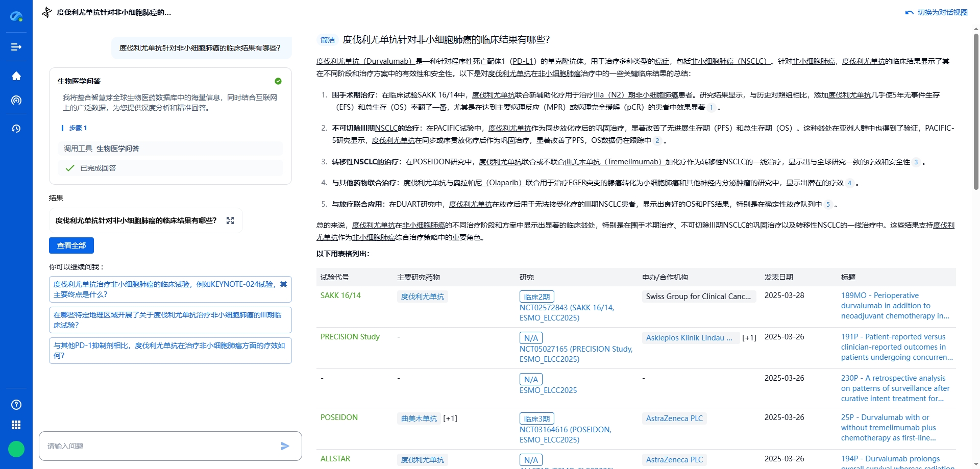Click the 请输入问题 input field

(153, 446)
